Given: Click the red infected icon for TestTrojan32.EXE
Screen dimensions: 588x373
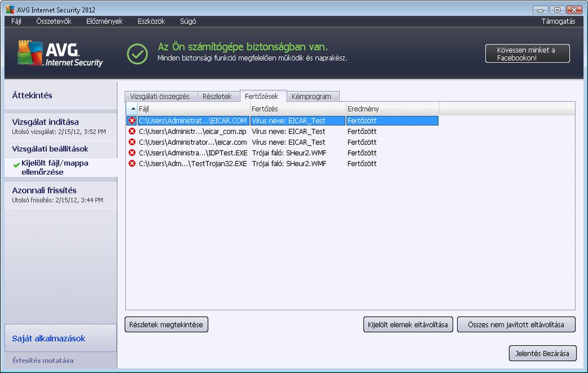Looking at the screenshot, I should 132,163.
